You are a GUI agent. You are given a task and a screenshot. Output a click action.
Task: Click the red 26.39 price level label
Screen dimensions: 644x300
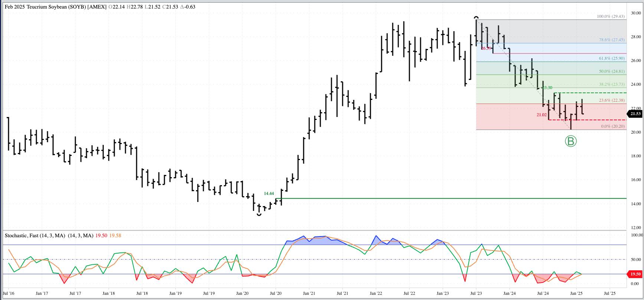click(486, 48)
